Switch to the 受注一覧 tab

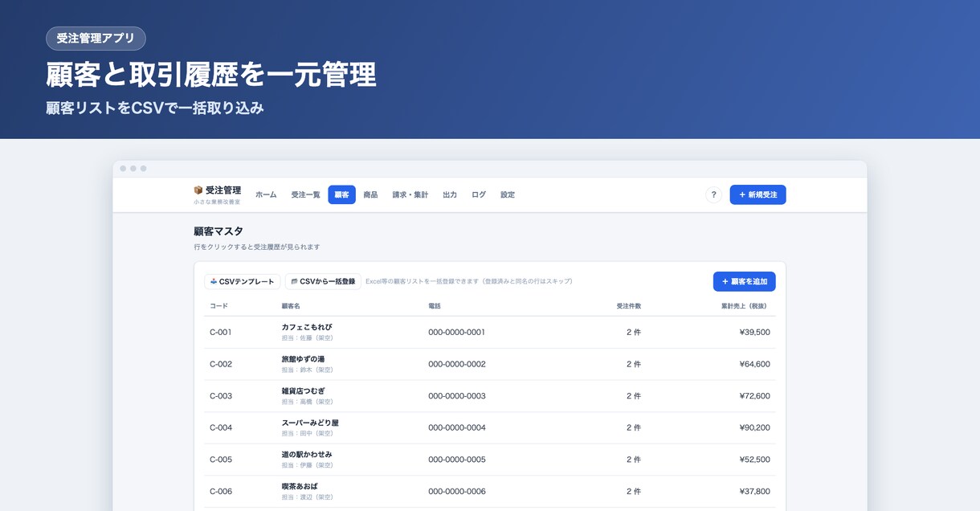(x=305, y=194)
